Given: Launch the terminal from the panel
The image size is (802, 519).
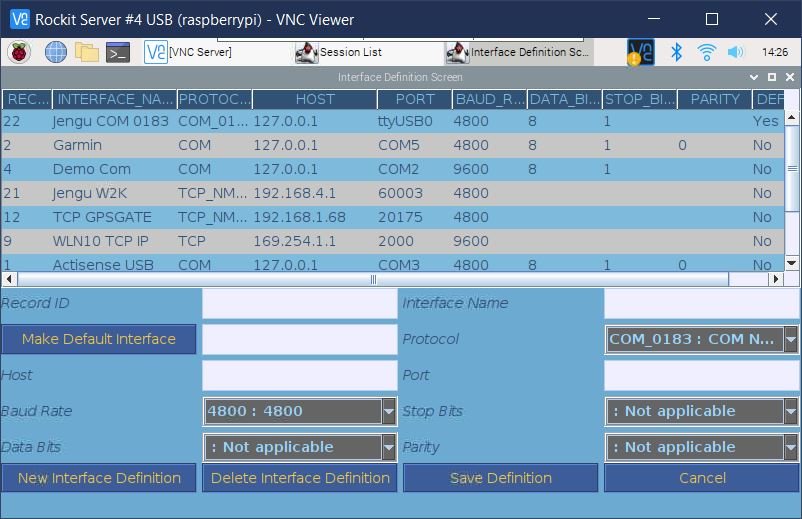Looking at the screenshot, I should coord(118,52).
